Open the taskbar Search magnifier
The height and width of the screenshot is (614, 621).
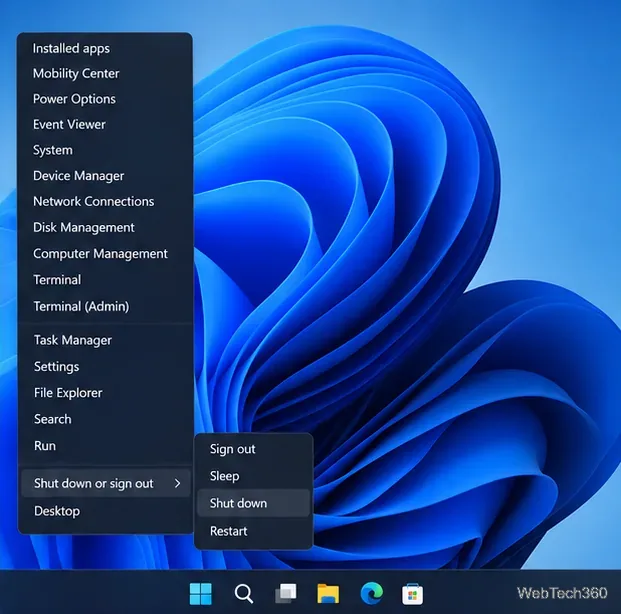pyautogui.click(x=244, y=594)
